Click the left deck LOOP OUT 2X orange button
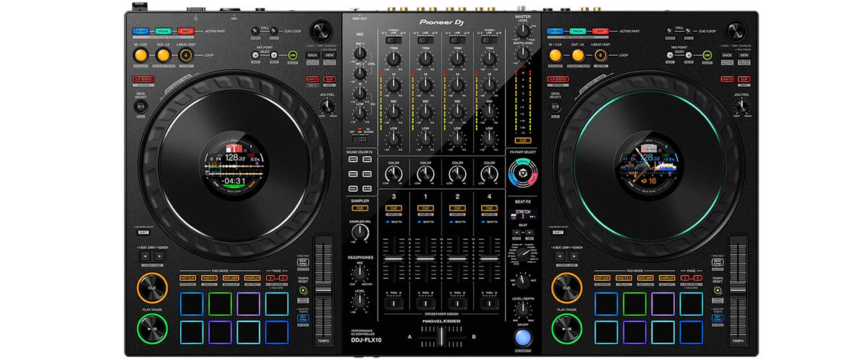 (163, 55)
